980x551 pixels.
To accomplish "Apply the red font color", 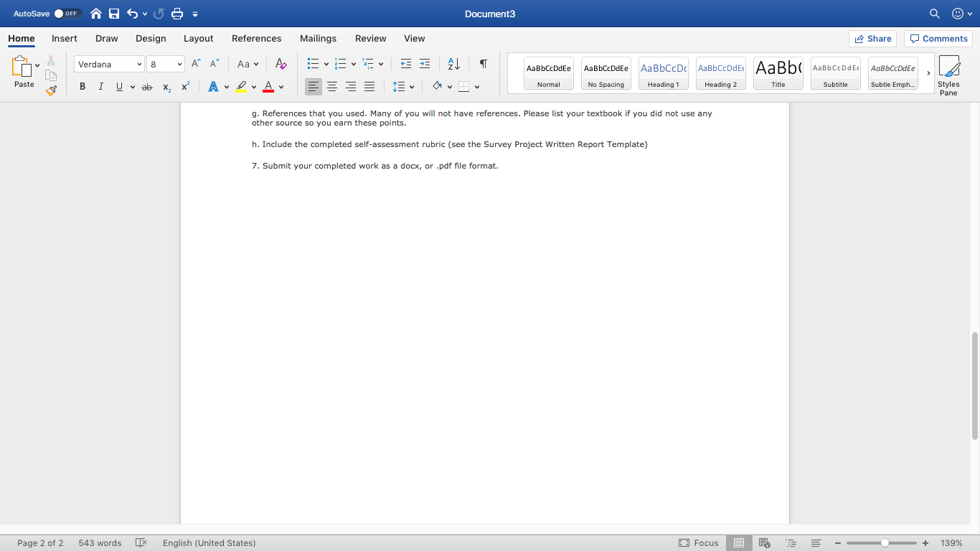I will [268, 87].
